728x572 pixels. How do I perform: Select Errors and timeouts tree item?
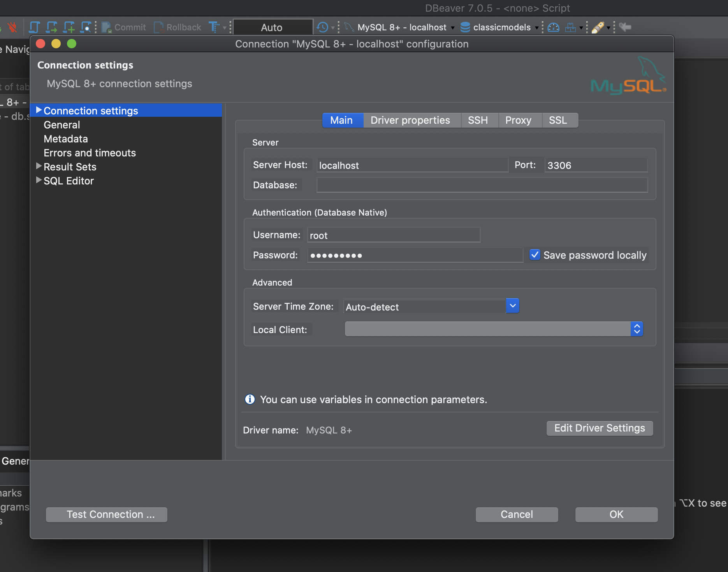(x=90, y=153)
